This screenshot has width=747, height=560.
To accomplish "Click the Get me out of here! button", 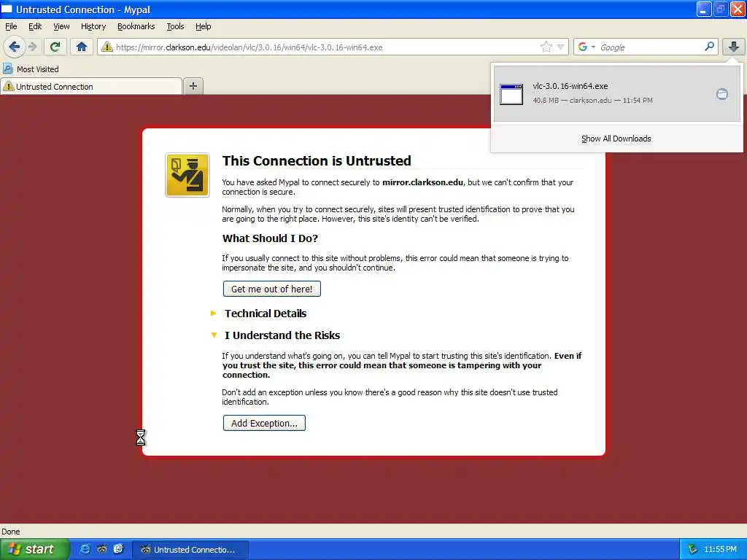I will (271, 289).
